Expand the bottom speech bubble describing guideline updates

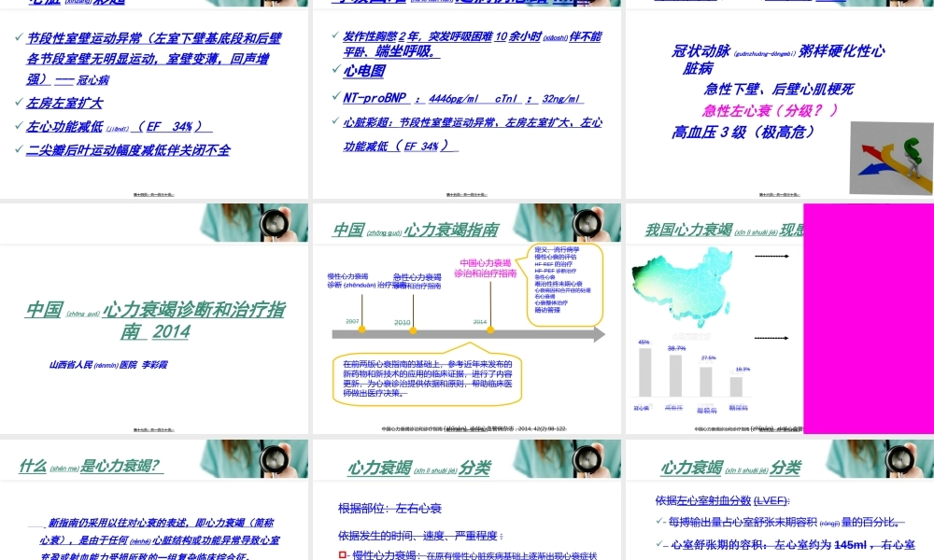click(429, 378)
